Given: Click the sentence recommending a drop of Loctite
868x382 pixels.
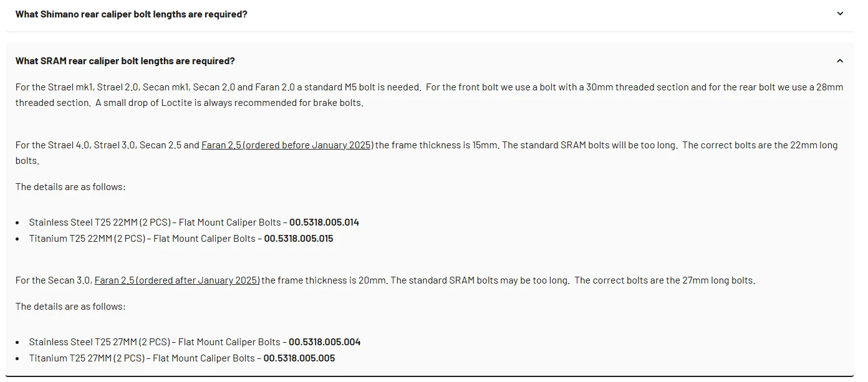Looking at the screenshot, I should [x=229, y=103].
